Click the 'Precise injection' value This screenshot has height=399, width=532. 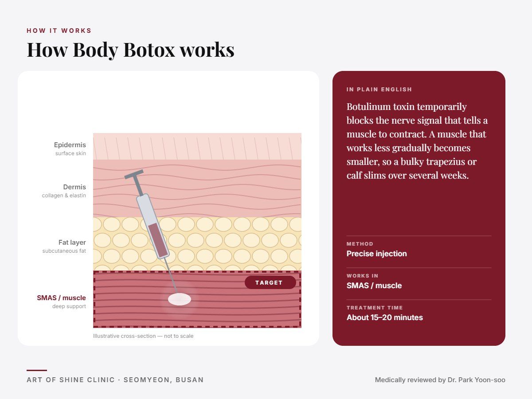click(376, 254)
